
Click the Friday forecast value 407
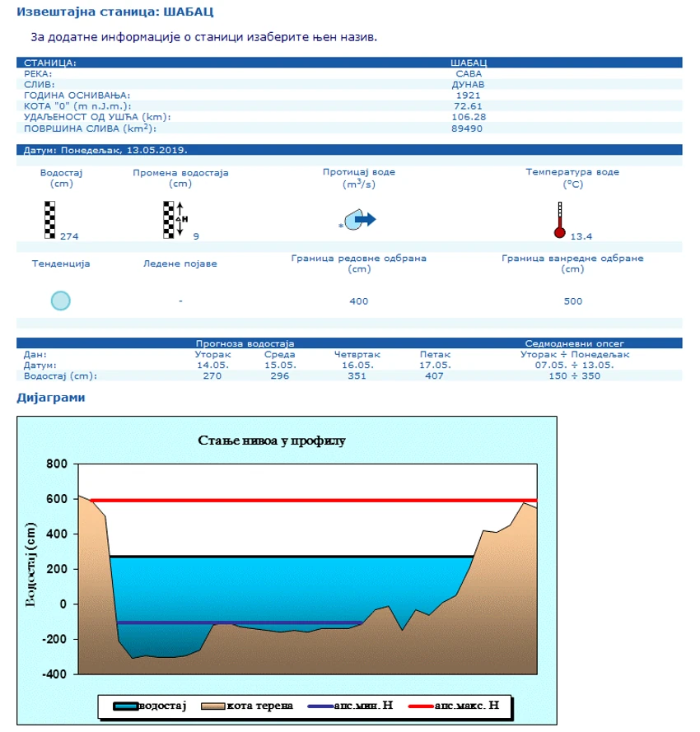(x=434, y=375)
